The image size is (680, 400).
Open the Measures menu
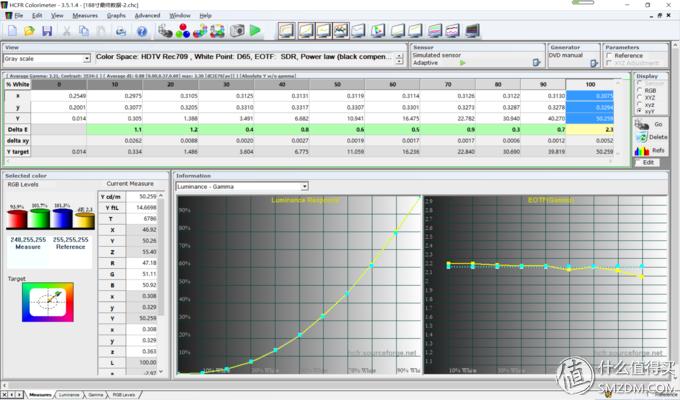click(85, 16)
